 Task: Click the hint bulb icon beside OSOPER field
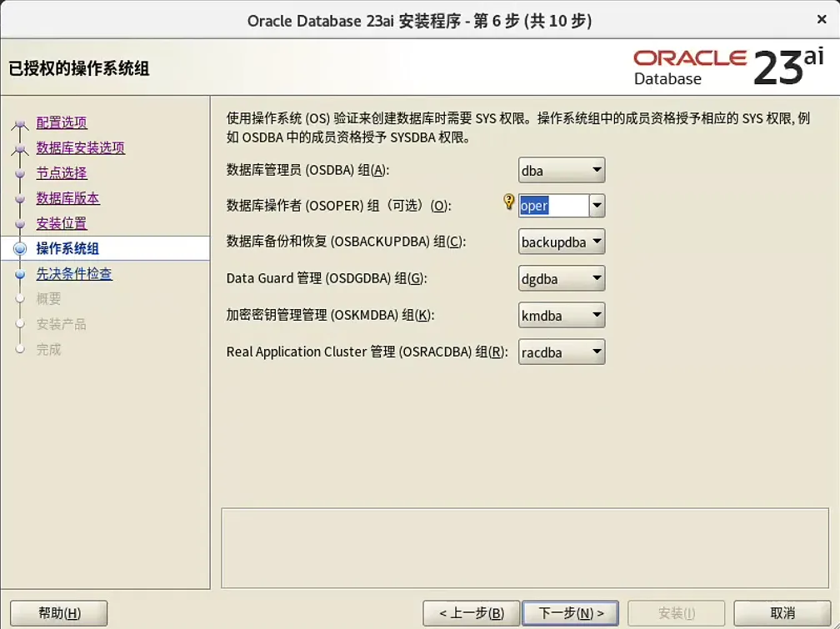coord(508,202)
